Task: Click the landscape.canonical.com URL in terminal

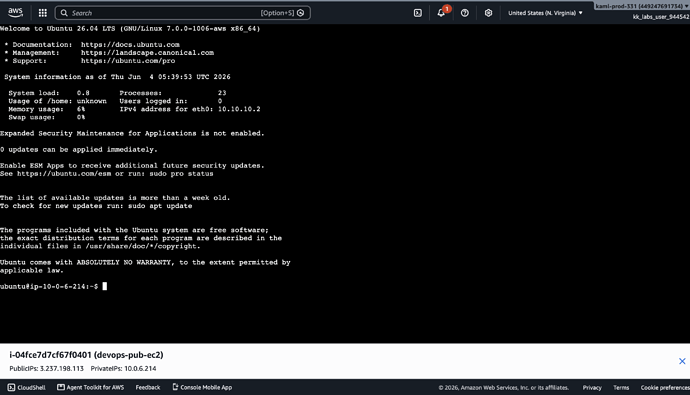Action: [147, 52]
